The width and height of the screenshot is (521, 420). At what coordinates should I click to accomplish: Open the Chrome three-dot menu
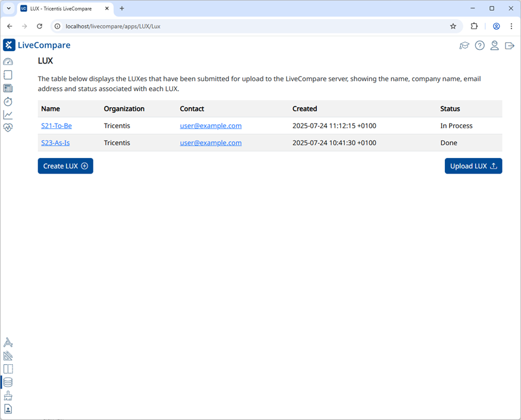pos(511,26)
